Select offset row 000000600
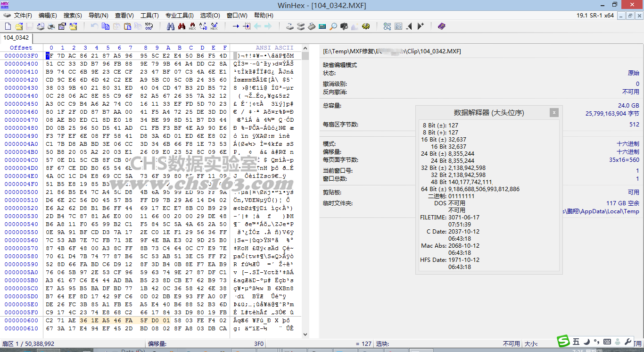Screen dimensions: 644x352 click(21, 320)
